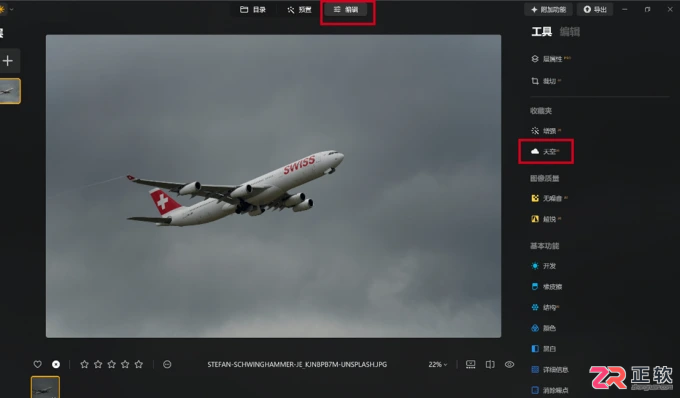Image resolution: width=680 pixels, height=398 pixels.
Task: Open the Structure AI tool (结构)
Action: click(546, 307)
